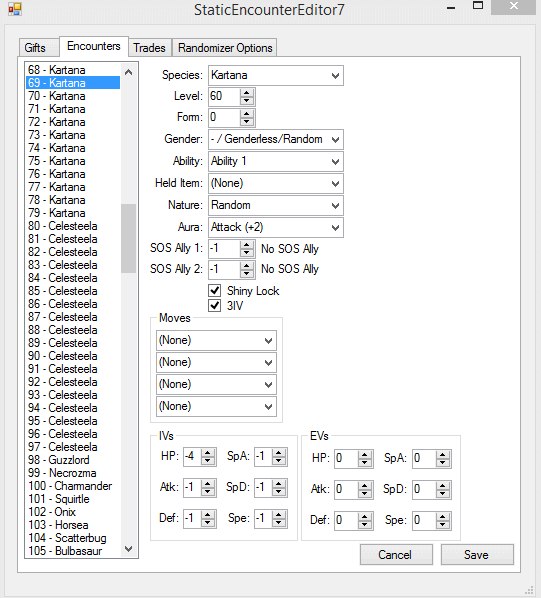Select list entry 103 - Horsea
The image size is (541, 598).
point(73,525)
